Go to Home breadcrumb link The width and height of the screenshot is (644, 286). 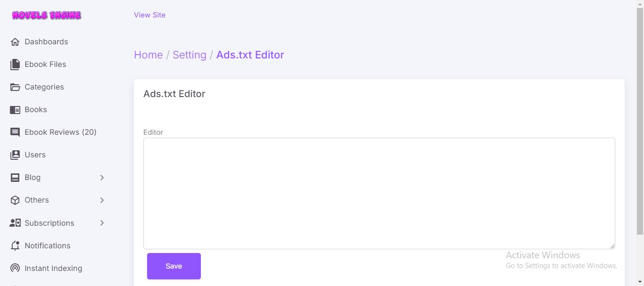(149, 55)
